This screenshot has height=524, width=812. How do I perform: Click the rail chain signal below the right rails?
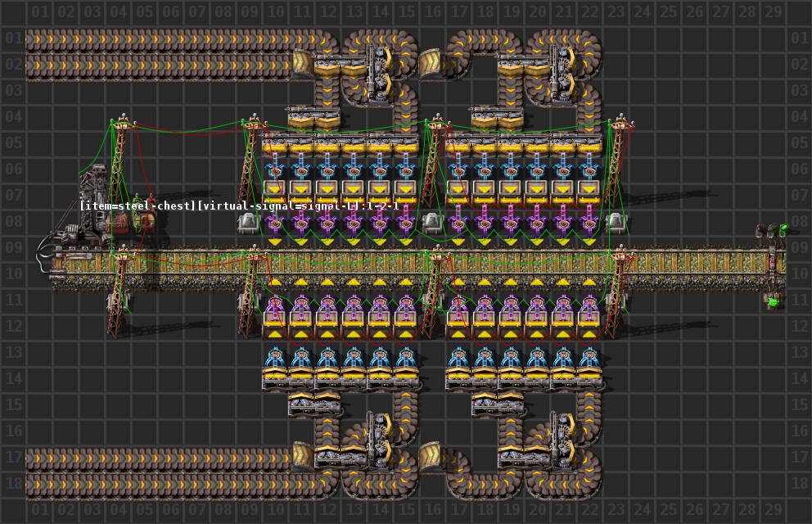pyautogui.click(x=773, y=300)
